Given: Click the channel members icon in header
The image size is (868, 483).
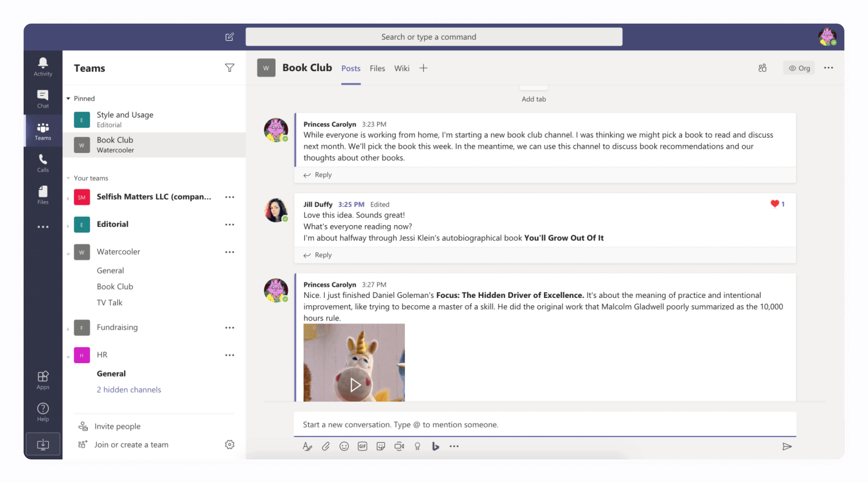Looking at the screenshot, I should click(762, 68).
